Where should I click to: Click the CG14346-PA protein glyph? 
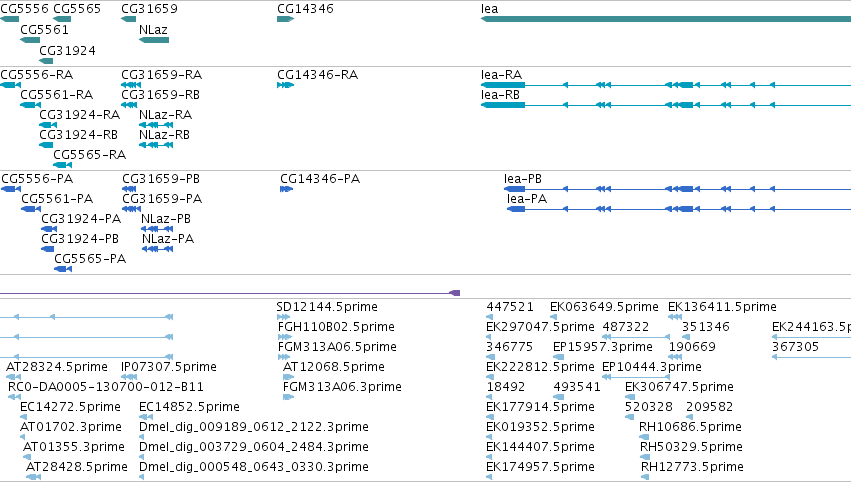coord(287,189)
